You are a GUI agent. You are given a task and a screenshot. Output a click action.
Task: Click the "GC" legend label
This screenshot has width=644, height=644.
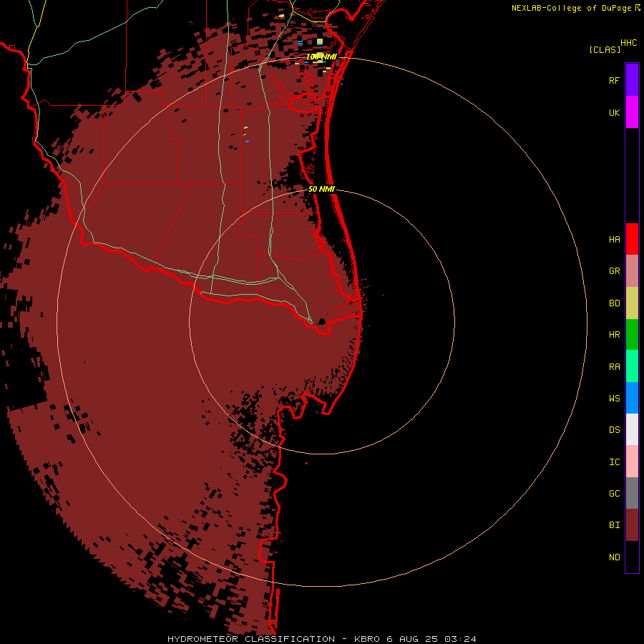pos(615,494)
